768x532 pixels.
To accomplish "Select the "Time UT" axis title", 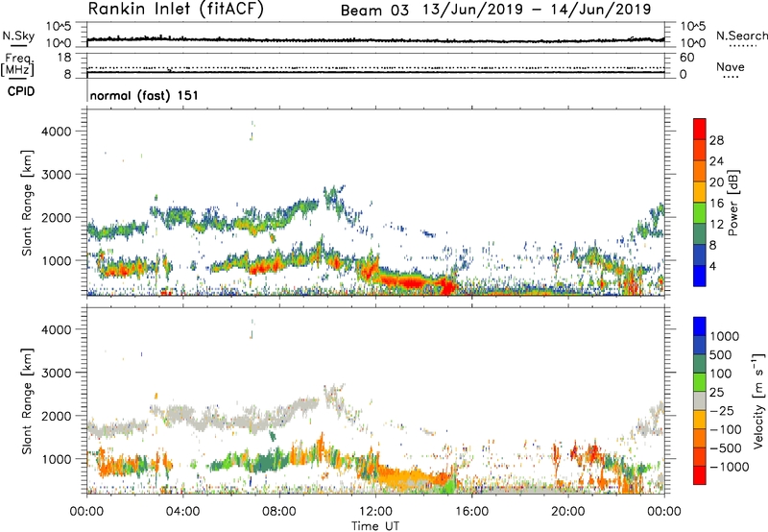I will 375,526.
